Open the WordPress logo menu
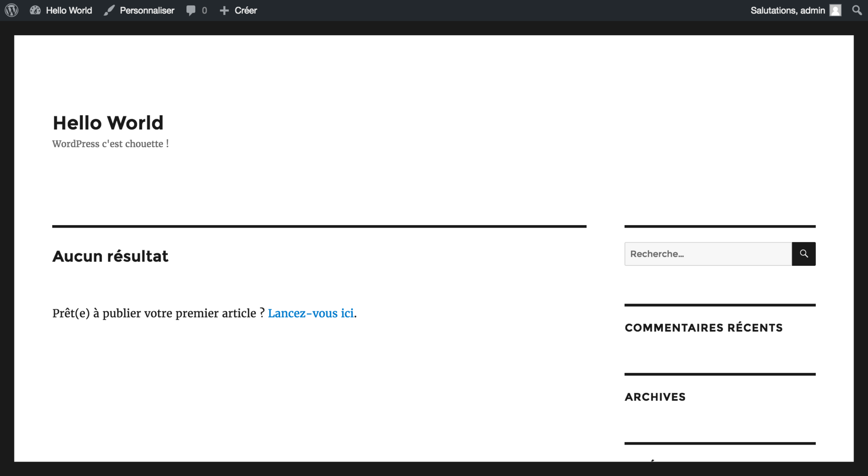Image resolution: width=868 pixels, height=476 pixels. pyautogui.click(x=11, y=10)
